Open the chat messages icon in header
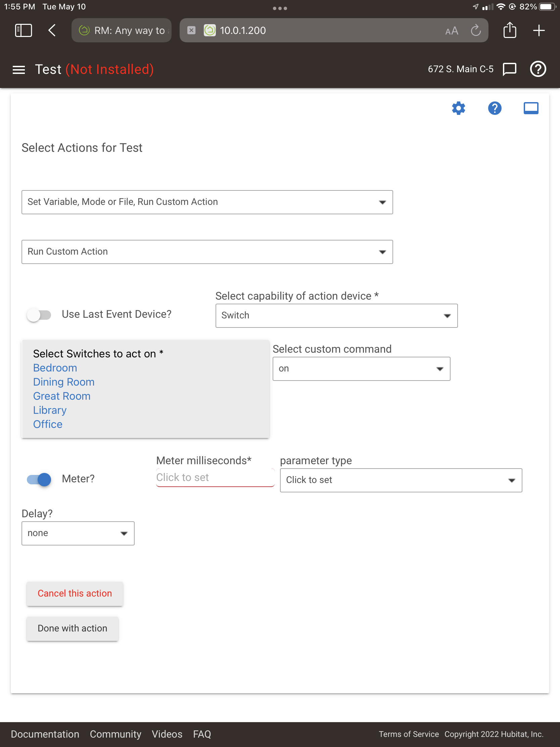The height and width of the screenshot is (747, 560). pyautogui.click(x=509, y=69)
